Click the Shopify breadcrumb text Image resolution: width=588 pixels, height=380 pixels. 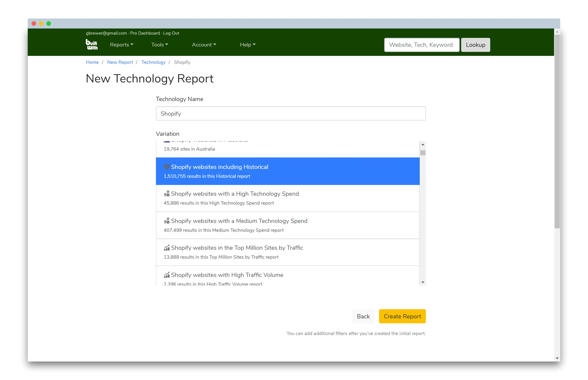(182, 62)
